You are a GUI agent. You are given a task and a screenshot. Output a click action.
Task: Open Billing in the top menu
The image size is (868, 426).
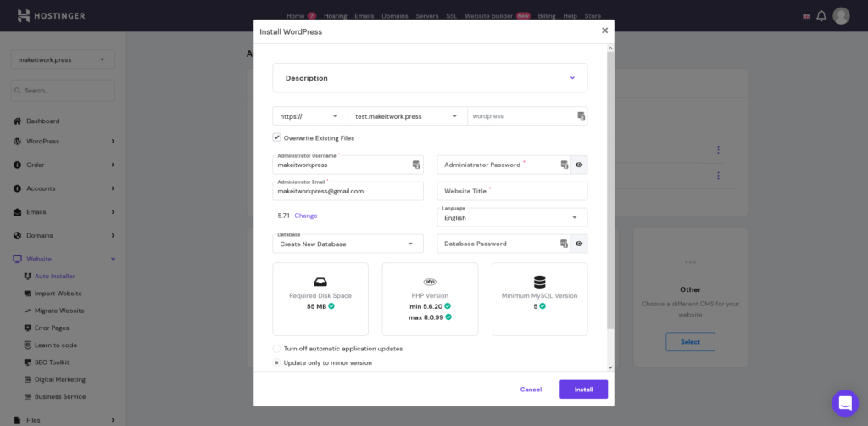click(547, 16)
